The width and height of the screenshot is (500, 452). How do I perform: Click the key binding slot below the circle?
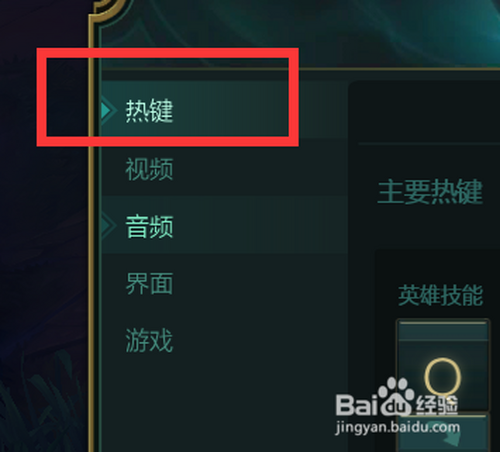coord(443,433)
